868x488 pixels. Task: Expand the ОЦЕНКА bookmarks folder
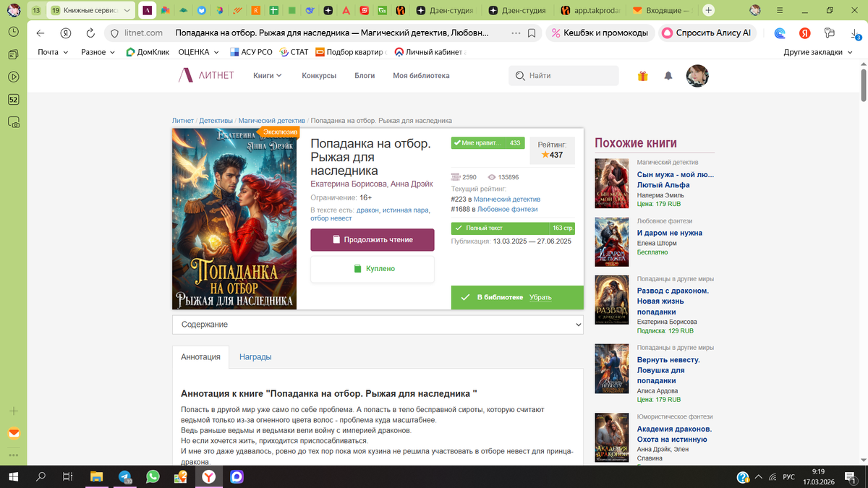point(198,52)
